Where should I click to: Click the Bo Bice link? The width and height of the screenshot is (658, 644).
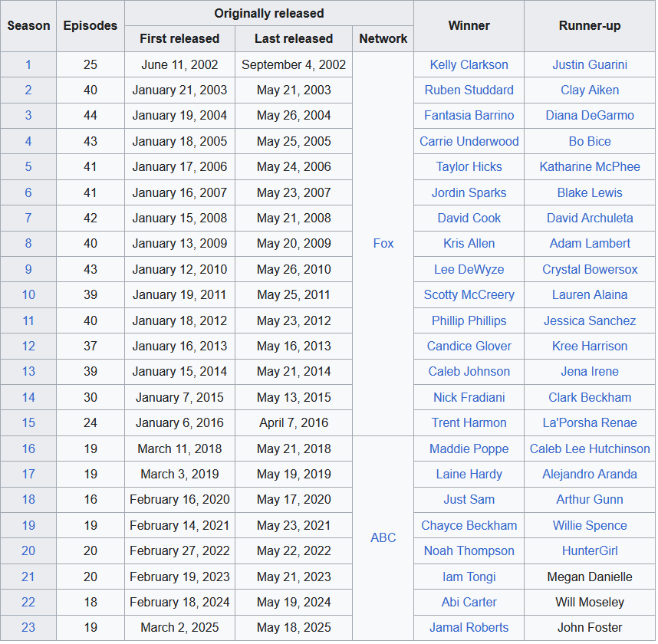coord(590,141)
